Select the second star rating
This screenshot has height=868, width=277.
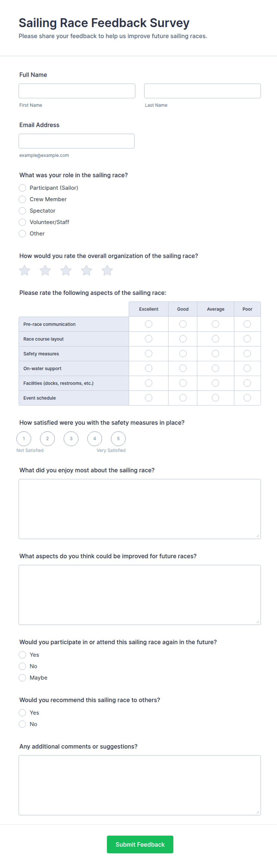45,270
